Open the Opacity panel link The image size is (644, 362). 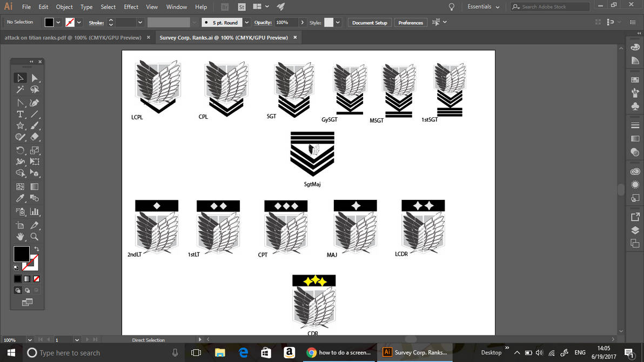click(263, 23)
